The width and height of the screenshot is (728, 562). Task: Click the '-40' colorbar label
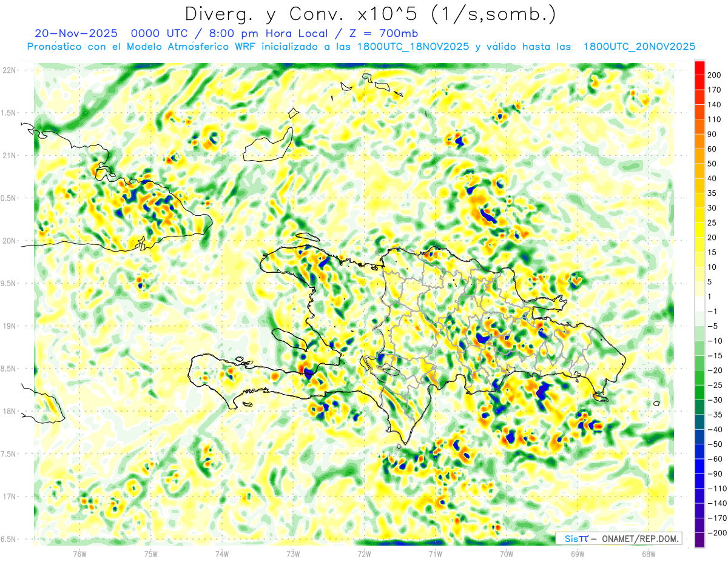click(x=714, y=429)
